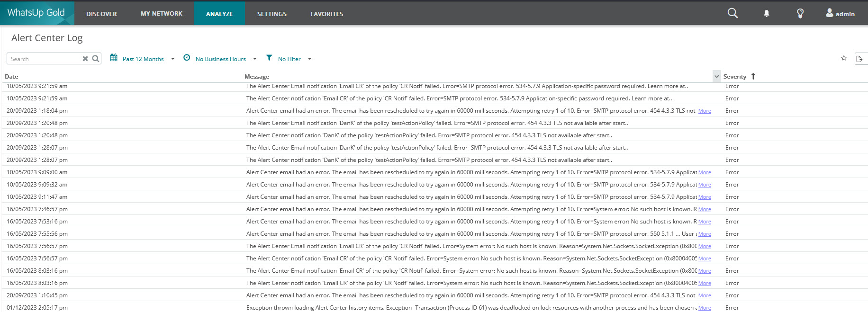The width and height of the screenshot is (868, 312).
Task: Open the SETTINGS menu
Action: [x=272, y=14]
